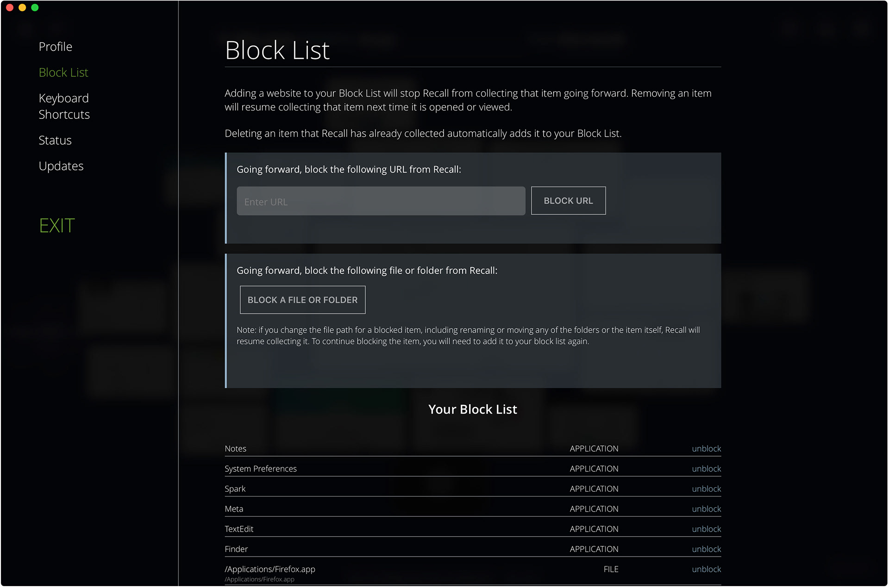Unblock the /Applications/Firefox.app file
This screenshot has width=889, height=588.
coord(706,569)
